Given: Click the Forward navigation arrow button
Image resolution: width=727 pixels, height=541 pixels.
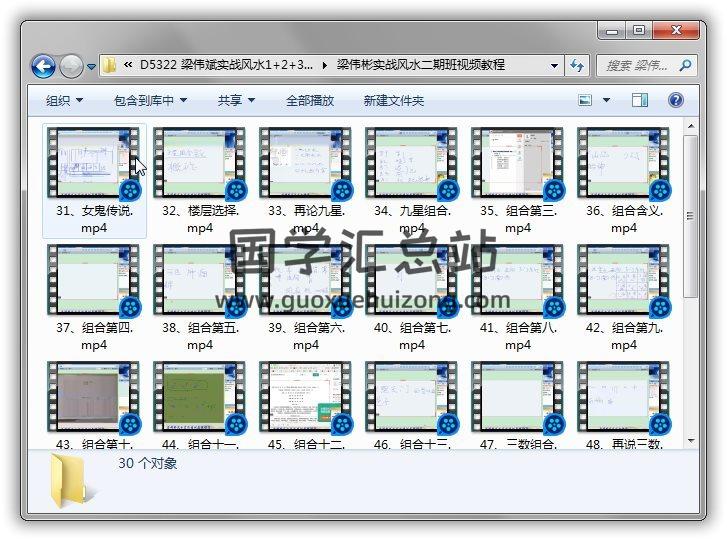Looking at the screenshot, I should pos(71,67).
